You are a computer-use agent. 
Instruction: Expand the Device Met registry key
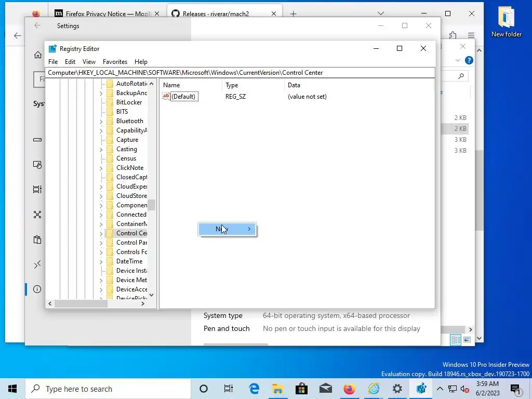point(101,280)
